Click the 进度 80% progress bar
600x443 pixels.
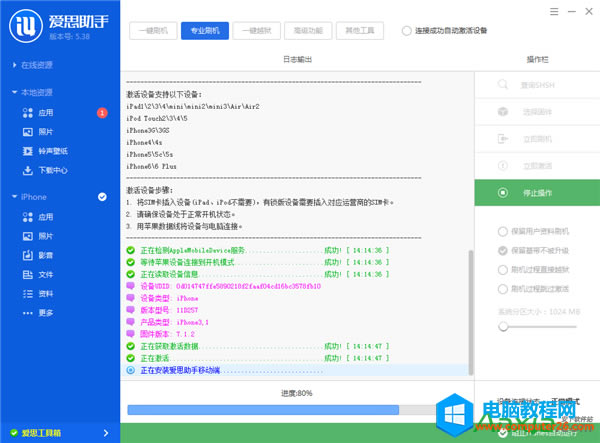tap(282, 410)
